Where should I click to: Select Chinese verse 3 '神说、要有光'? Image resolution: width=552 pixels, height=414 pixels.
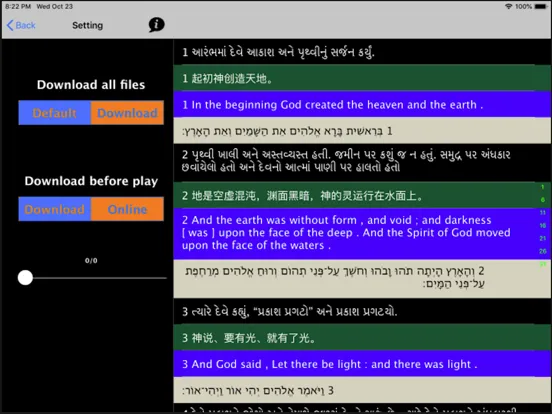pyautogui.click(x=362, y=338)
